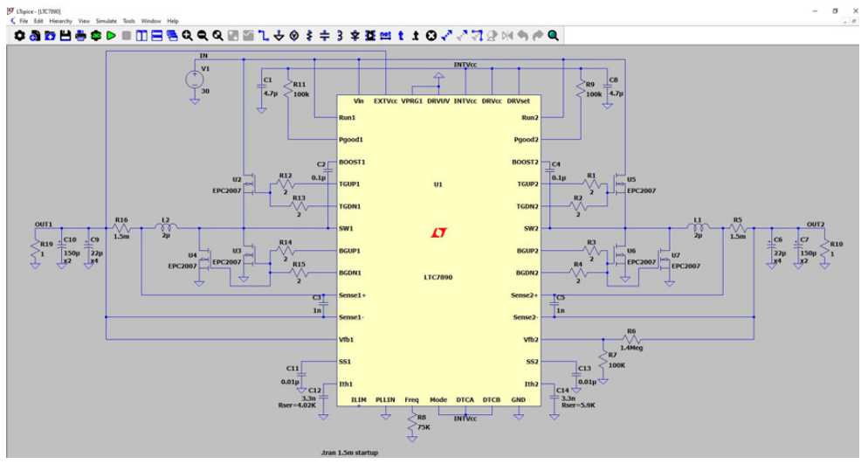Select inductor L2 2µ
The height and width of the screenshot is (464, 868).
pyautogui.click(x=166, y=226)
